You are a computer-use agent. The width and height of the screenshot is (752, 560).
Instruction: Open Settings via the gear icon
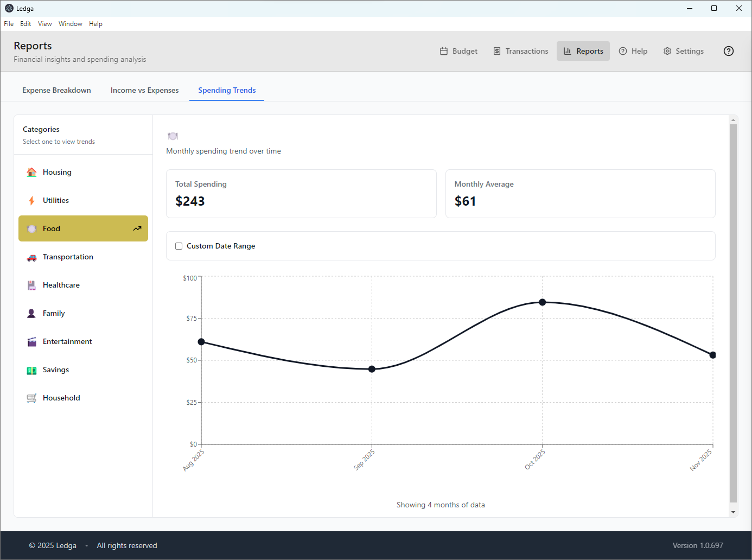[x=667, y=50]
